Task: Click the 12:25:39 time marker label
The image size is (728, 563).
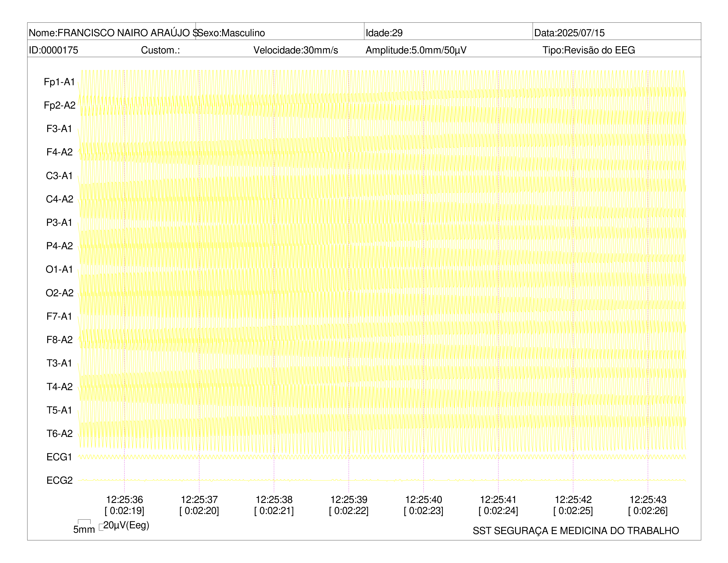Action: pyautogui.click(x=349, y=500)
